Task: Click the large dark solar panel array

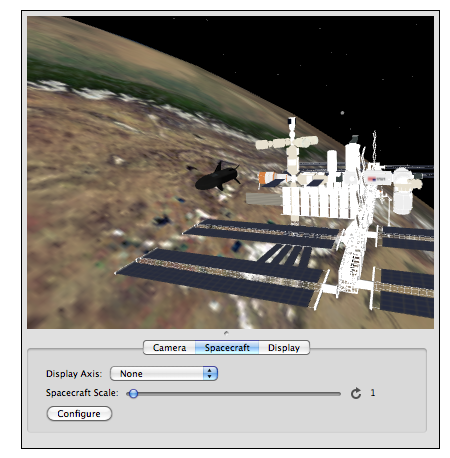Action: point(220,277)
